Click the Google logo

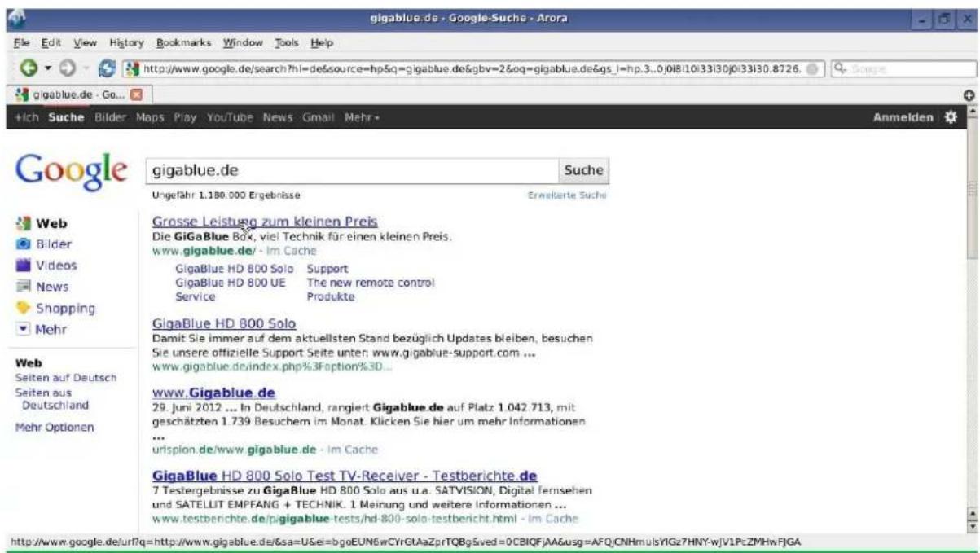tap(71, 172)
